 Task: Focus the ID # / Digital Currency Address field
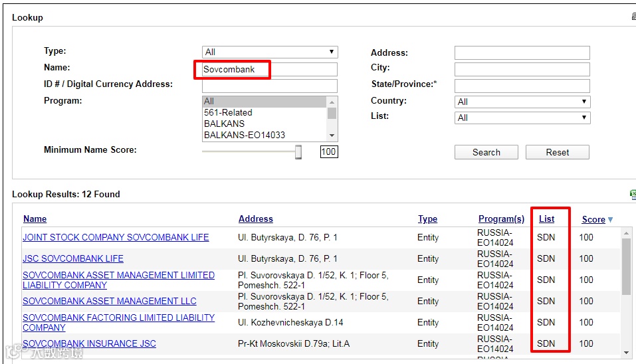270,86
